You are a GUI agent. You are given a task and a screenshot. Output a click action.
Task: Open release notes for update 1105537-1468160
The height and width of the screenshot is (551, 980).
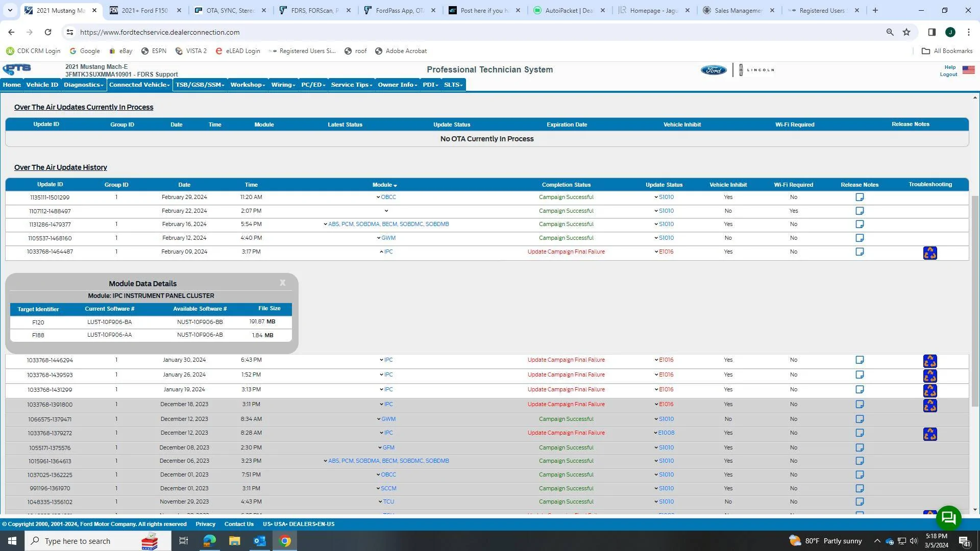pos(860,238)
